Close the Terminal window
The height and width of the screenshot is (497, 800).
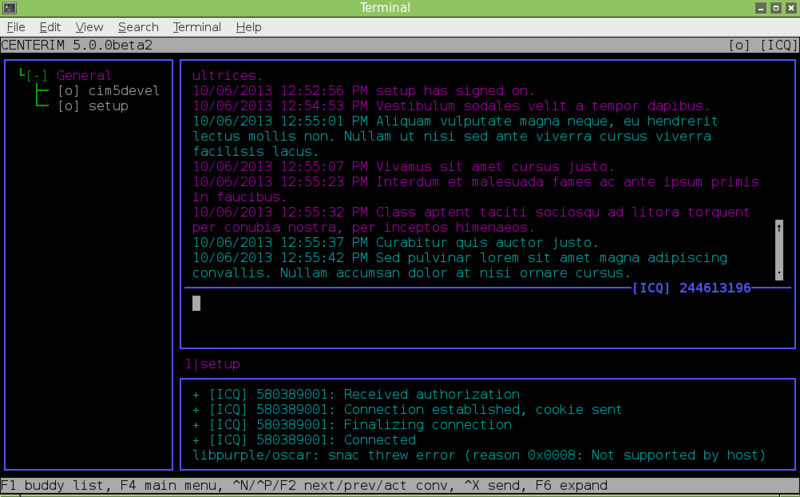pos(791,8)
